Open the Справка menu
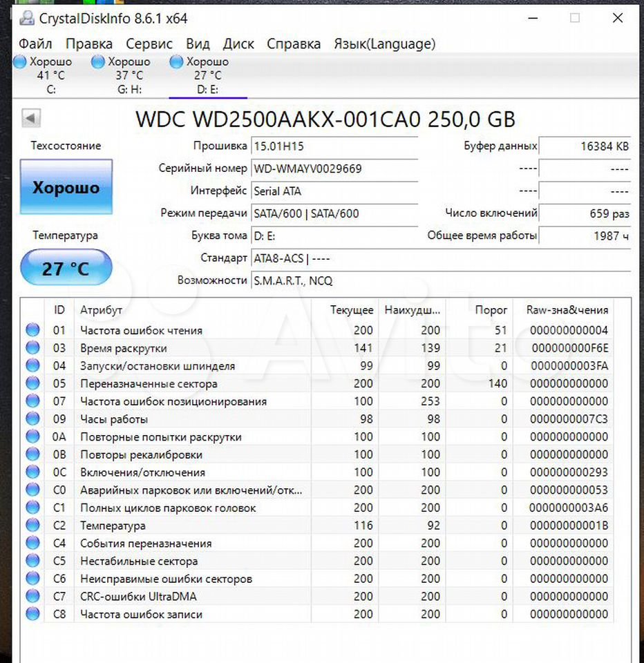Image resolution: width=644 pixels, height=663 pixels. [294, 44]
